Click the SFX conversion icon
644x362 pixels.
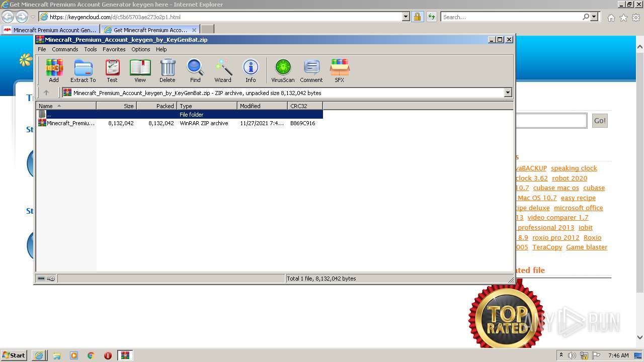pos(340,70)
